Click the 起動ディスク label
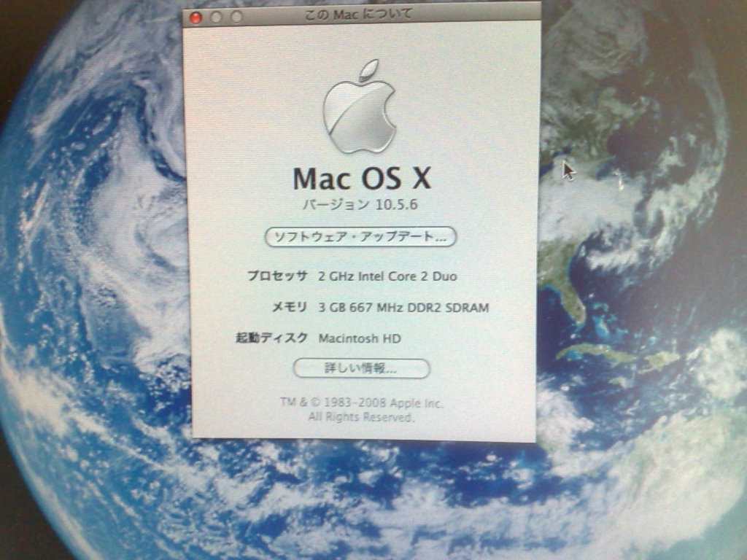Image resolution: width=747 pixels, height=560 pixels. click(x=272, y=338)
